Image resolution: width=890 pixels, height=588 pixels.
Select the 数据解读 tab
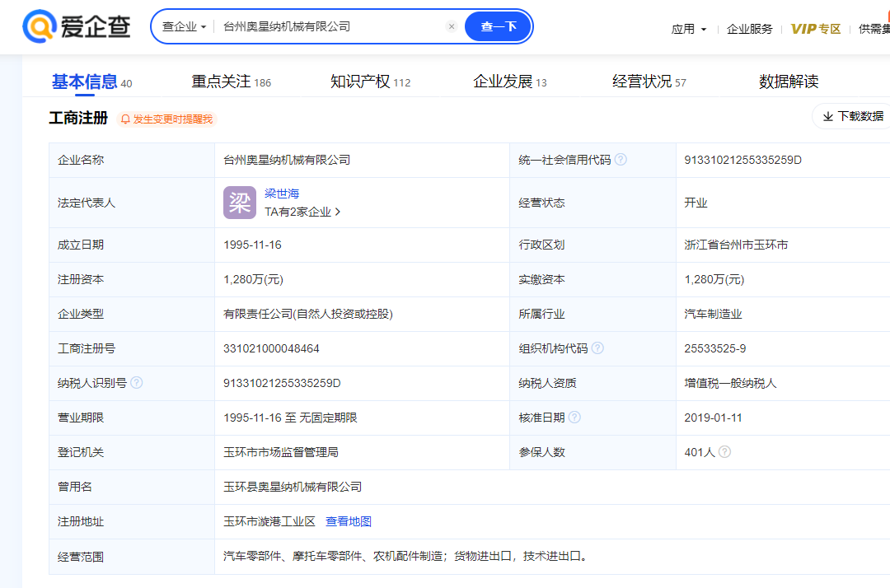[789, 82]
